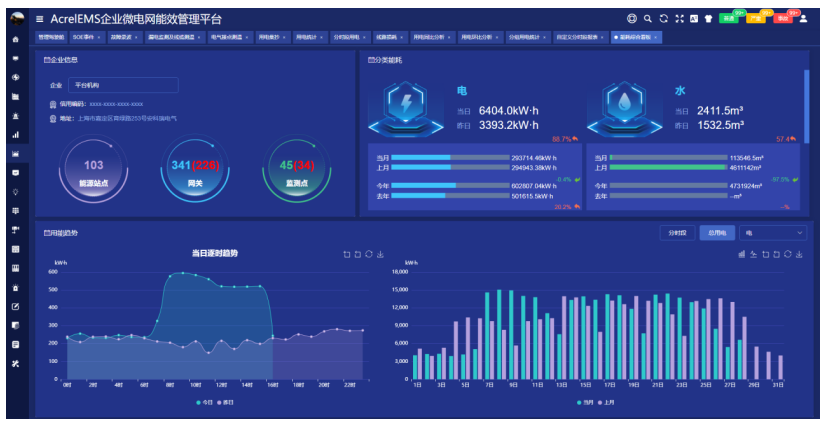The image size is (824, 421).
Task: Click the language switch icon in header
Action: 694,19
